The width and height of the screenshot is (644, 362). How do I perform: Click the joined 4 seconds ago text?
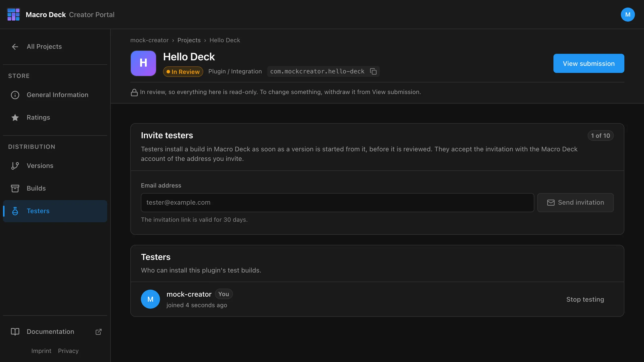[x=196, y=305]
